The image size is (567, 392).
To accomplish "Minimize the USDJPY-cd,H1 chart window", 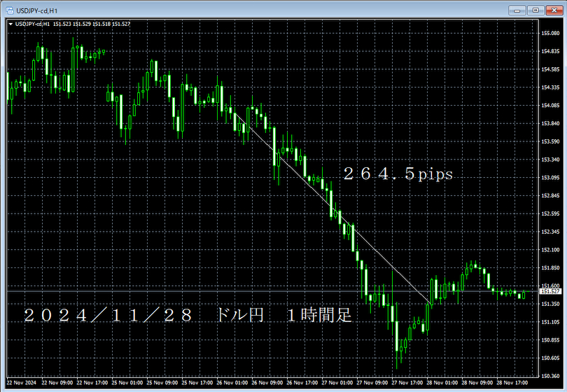I will [517, 10].
